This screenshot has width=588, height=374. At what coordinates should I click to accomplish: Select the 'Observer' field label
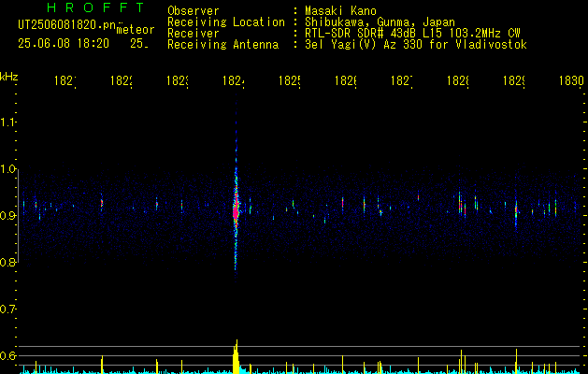click(194, 11)
